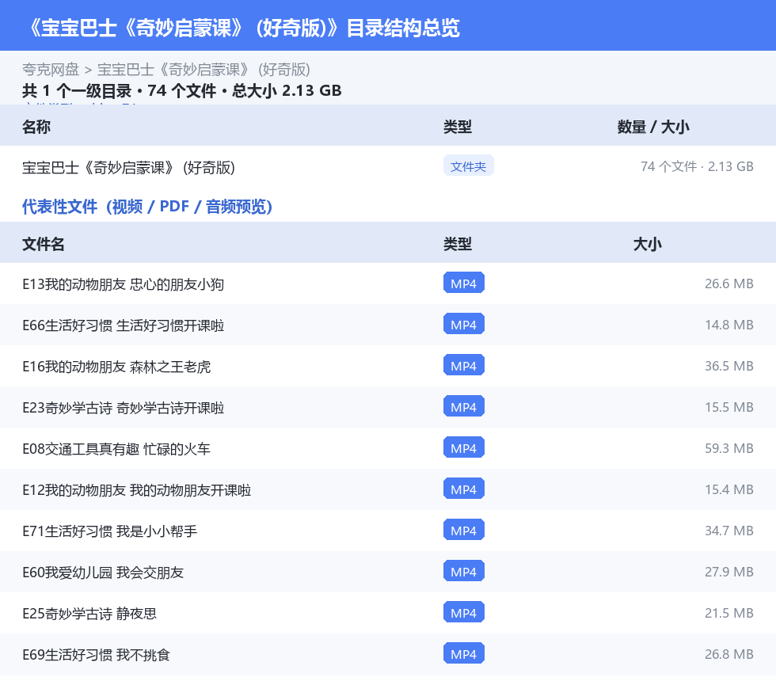
Task: Click MP4 badge for E16 row
Action: (464, 365)
